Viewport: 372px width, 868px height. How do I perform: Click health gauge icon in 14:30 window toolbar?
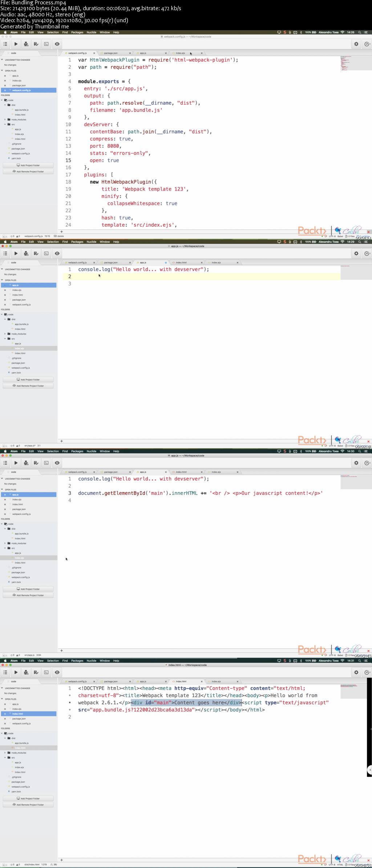point(367,463)
